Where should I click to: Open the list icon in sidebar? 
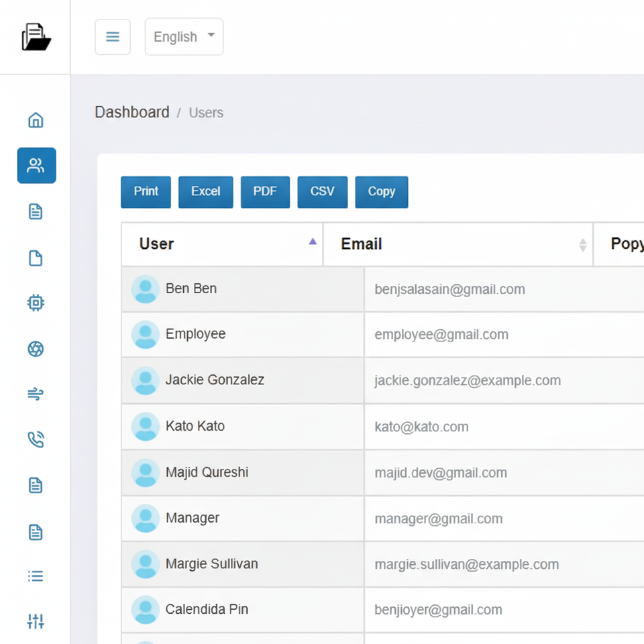pyautogui.click(x=36, y=576)
